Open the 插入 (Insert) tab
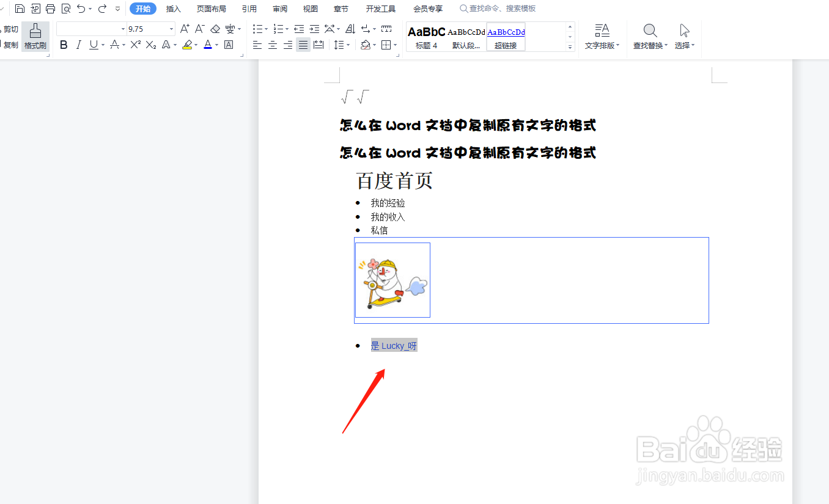This screenshot has width=829, height=504. click(x=174, y=9)
